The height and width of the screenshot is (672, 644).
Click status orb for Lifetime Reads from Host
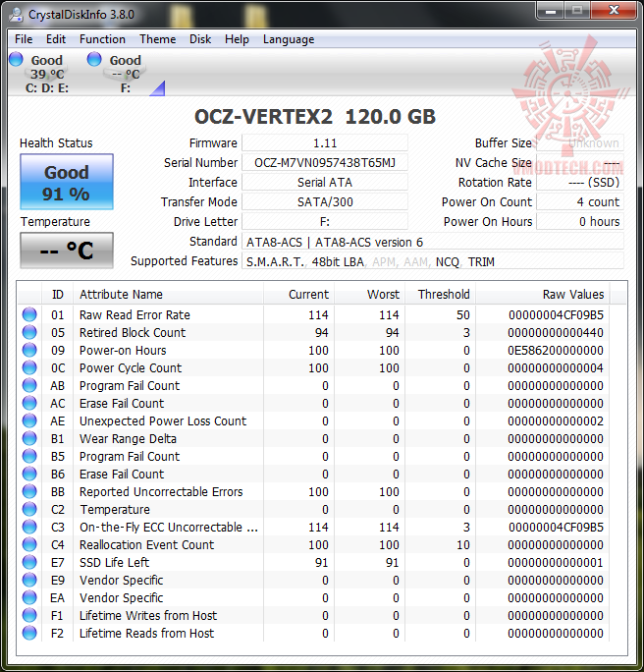(x=29, y=633)
